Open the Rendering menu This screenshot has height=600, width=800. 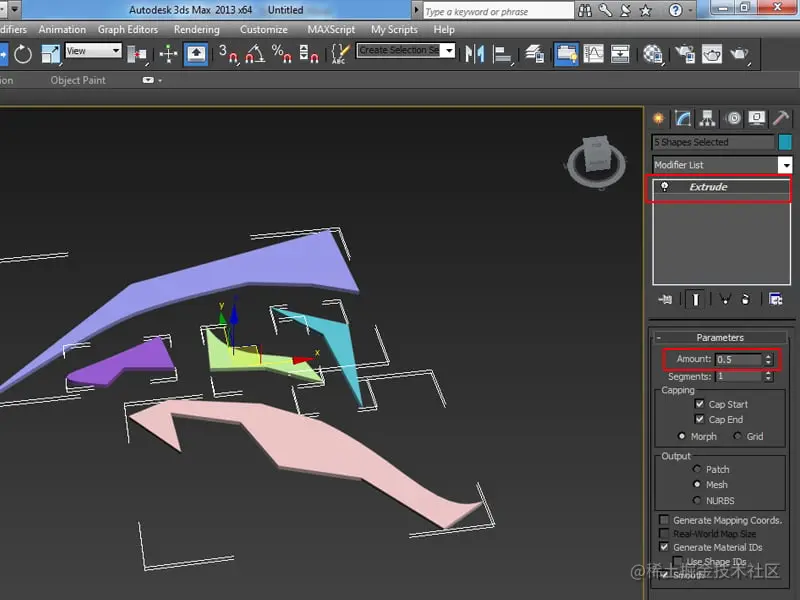point(196,30)
